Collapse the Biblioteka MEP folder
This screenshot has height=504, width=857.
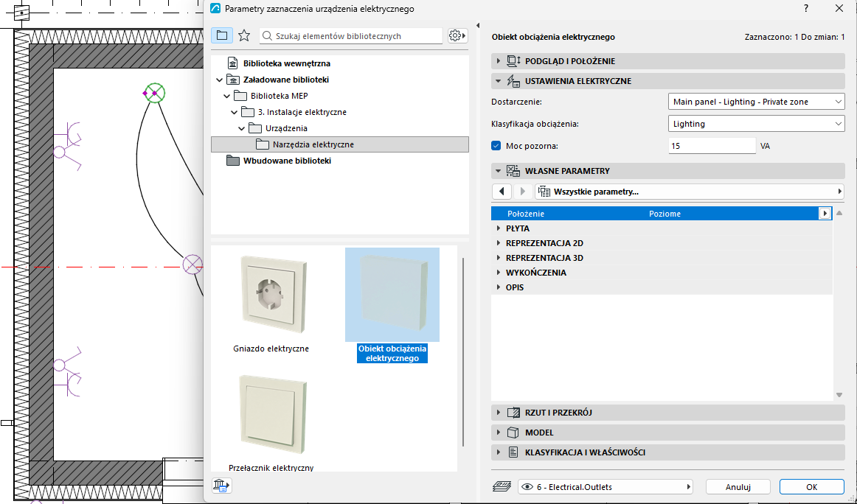227,96
